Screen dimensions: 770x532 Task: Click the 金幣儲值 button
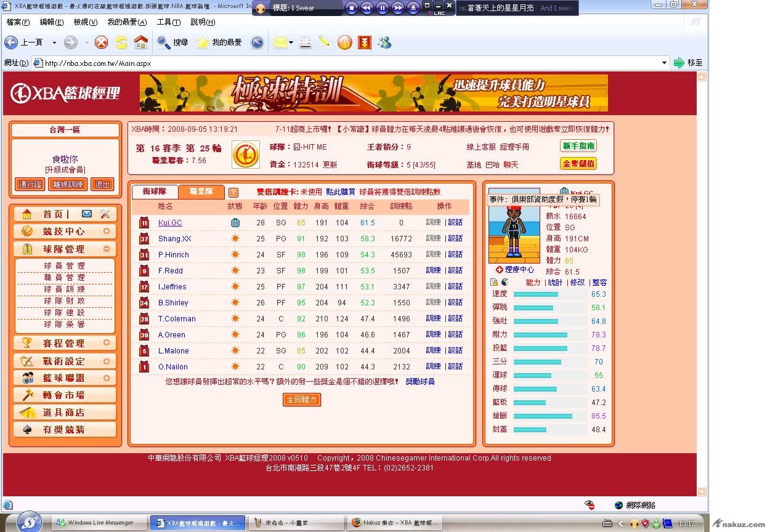578,164
